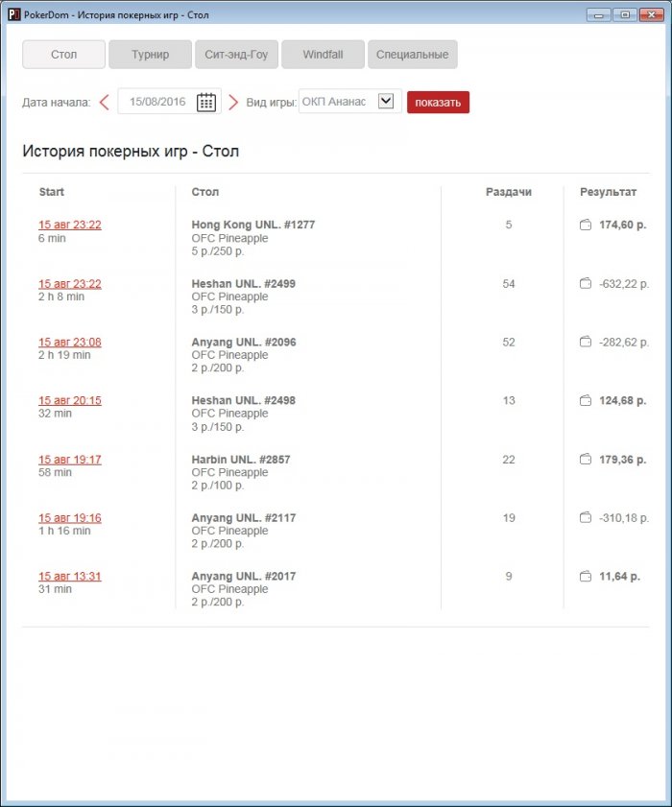
Task: Click duration 1 h 16 min
Action: pos(64,531)
